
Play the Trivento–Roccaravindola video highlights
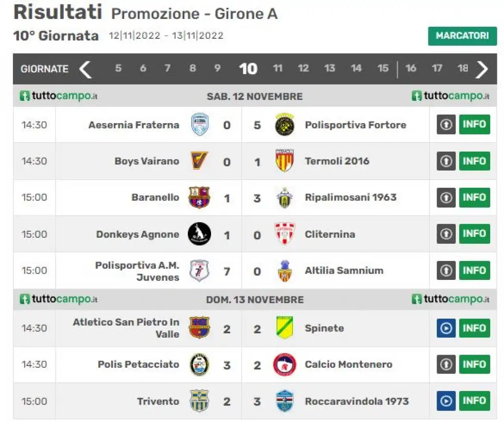coord(446,401)
